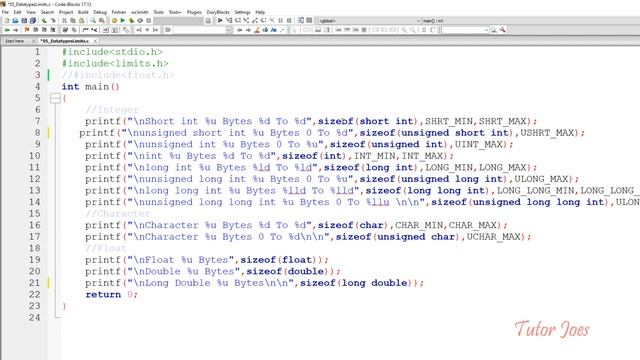Click the ThreadSearch text input field
This screenshot has height=360, width=640.
point(462,30)
